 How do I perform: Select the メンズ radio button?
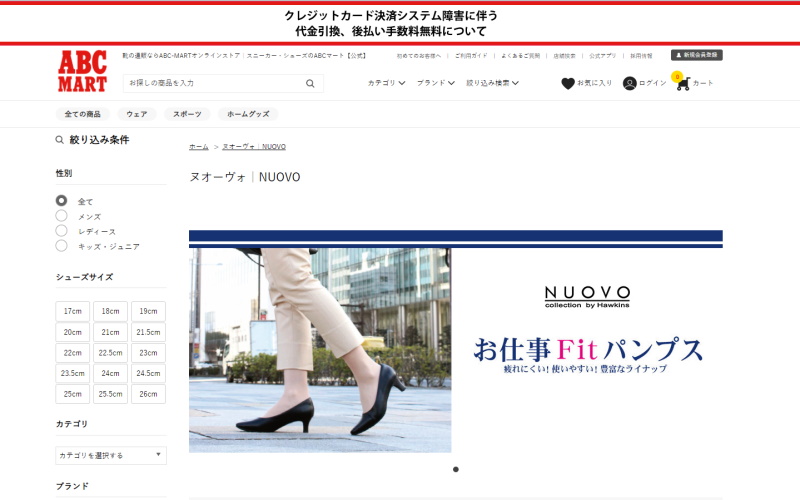tap(62, 216)
